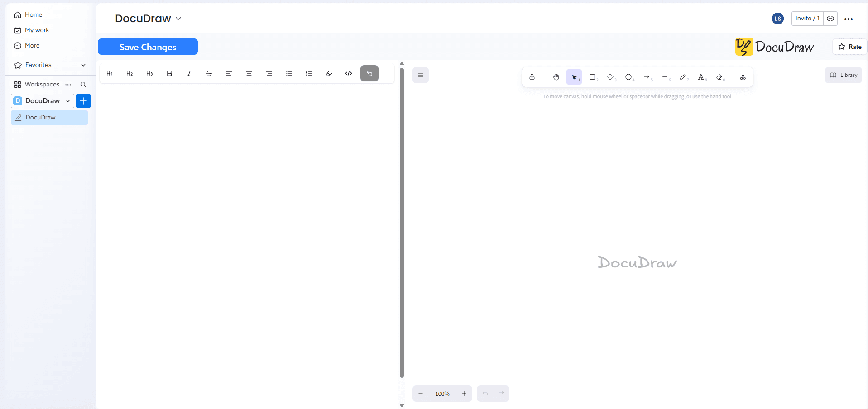Viewport: 868px width, 409px height.
Task: Decrease canvas zoom below 100%
Action: click(x=421, y=394)
